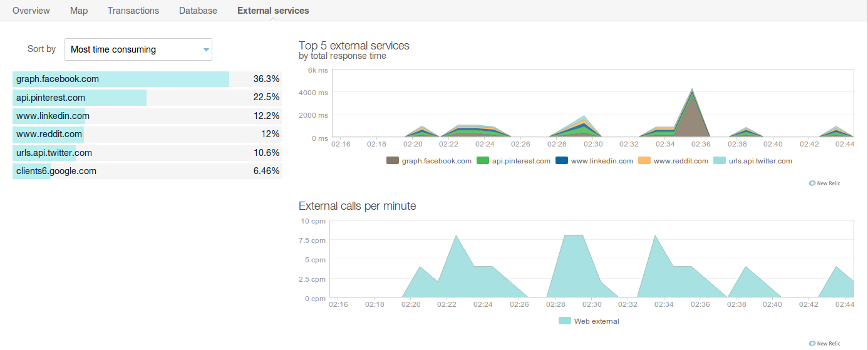
Task: Click the Web external legend label
Action: tap(596, 321)
